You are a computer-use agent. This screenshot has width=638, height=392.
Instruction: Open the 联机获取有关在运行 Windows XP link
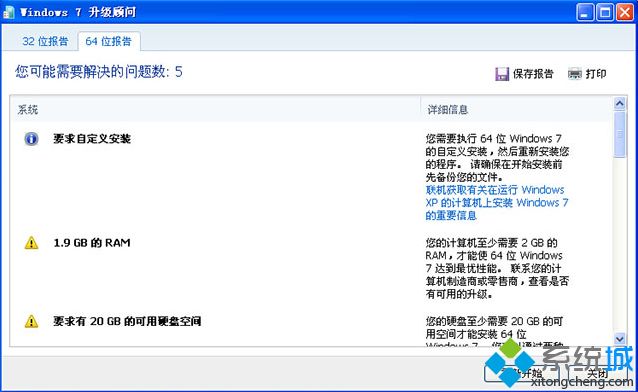pos(496,203)
